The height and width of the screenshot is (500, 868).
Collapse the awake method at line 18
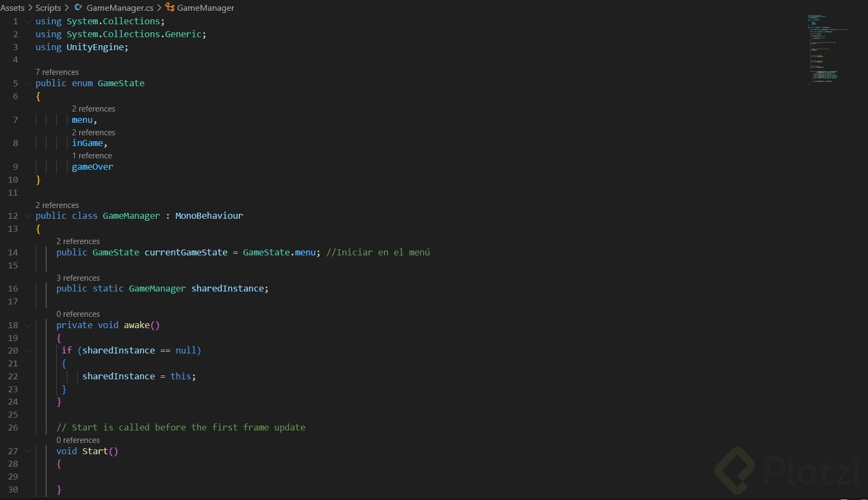(x=28, y=325)
